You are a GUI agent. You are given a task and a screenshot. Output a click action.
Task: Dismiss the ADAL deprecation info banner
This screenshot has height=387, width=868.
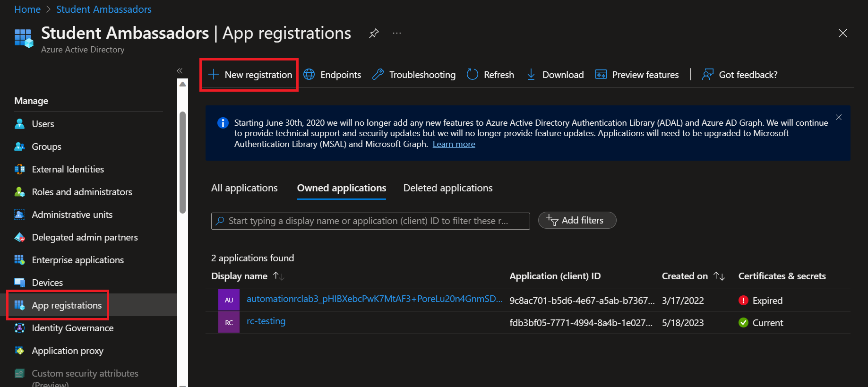(x=839, y=117)
